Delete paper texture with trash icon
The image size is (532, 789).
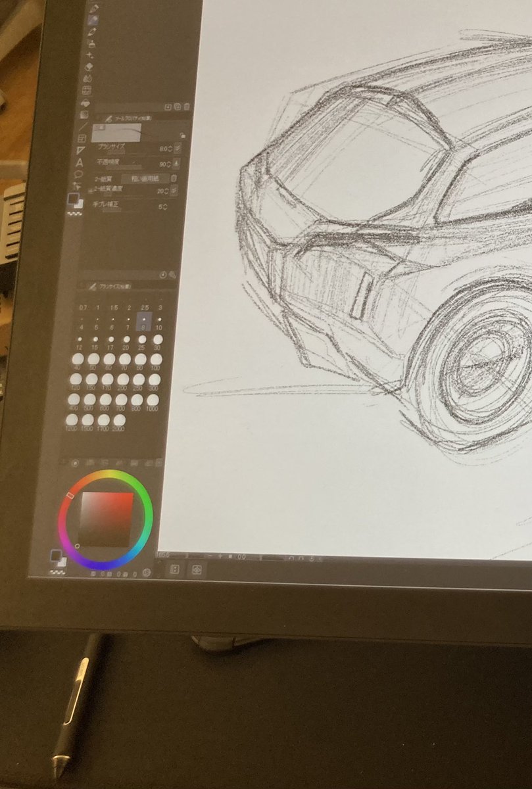(174, 178)
